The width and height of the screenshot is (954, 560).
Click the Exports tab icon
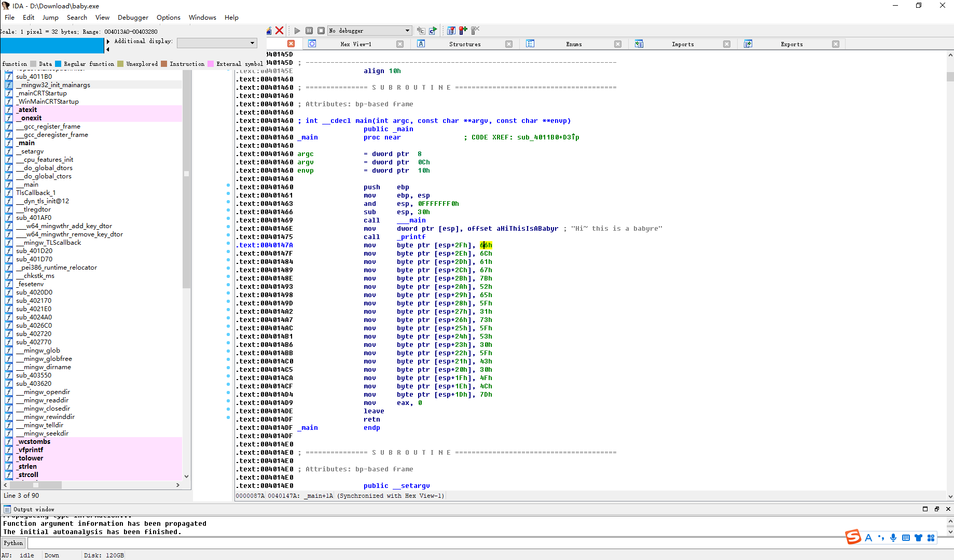tap(748, 44)
